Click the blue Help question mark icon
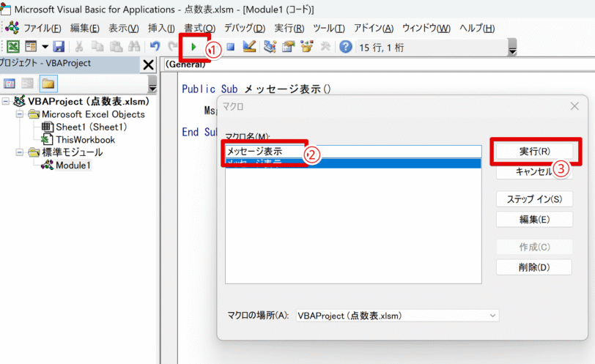Screen dimensions: 595x364 coord(346,48)
